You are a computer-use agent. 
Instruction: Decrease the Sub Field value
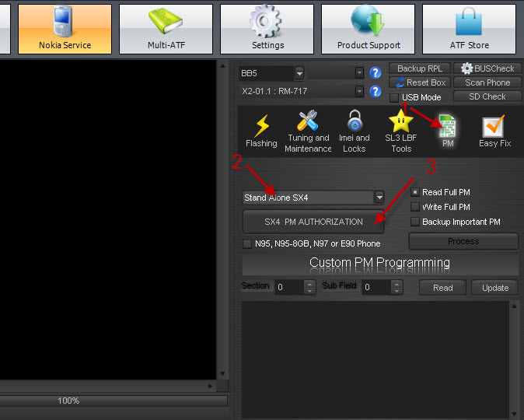(x=396, y=291)
